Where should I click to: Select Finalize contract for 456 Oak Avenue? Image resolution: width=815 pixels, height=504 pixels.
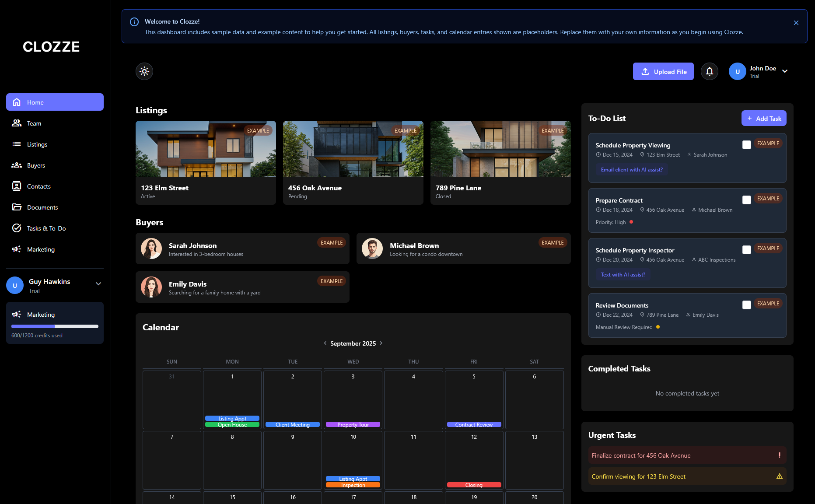pos(687,455)
